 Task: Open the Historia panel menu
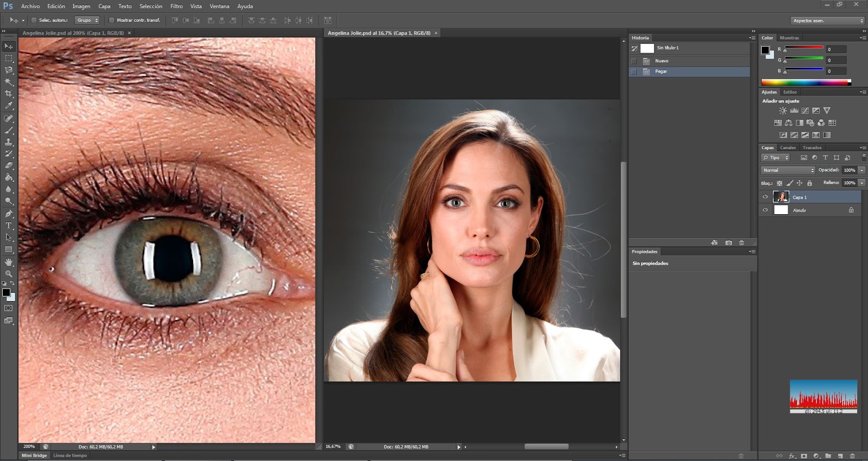(752, 38)
